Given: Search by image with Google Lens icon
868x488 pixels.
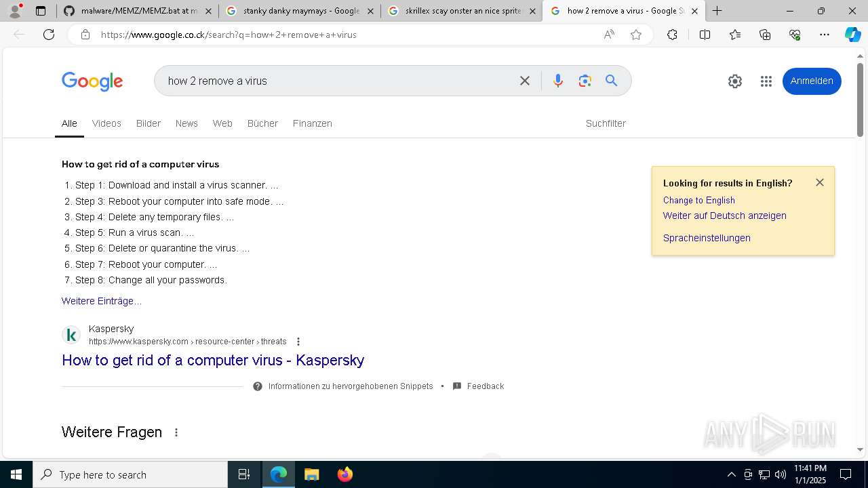Looking at the screenshot, I should [x=585, y=81].
